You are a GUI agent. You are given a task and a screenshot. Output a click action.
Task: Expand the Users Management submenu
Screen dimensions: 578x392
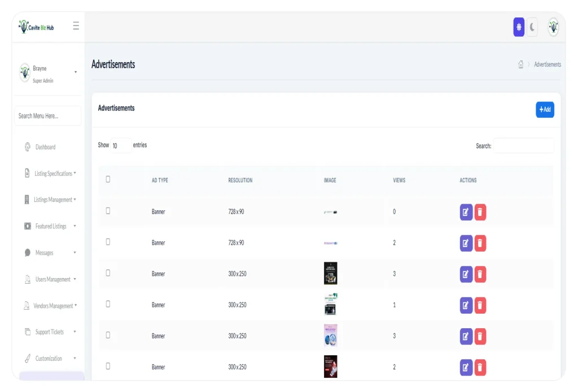[x=50, y=279]
